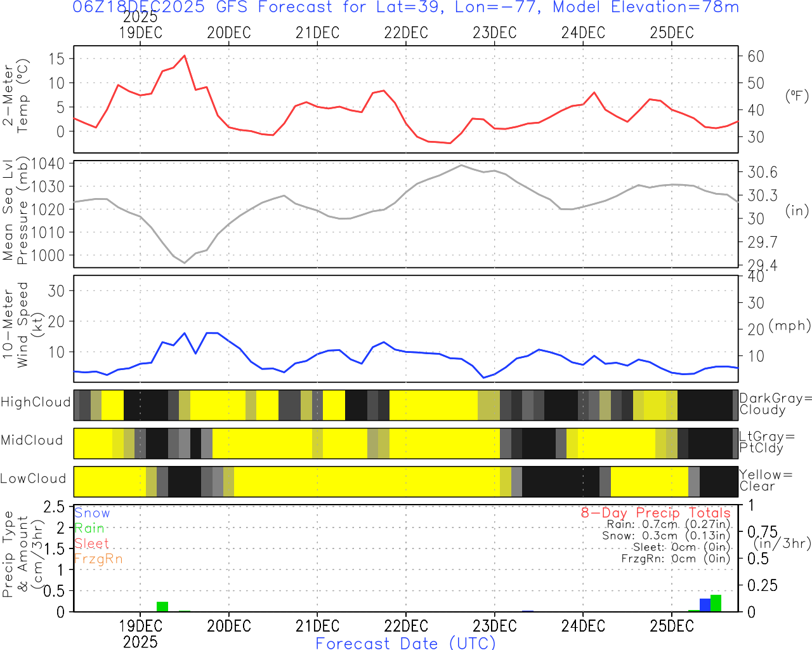The image size is (812, 650).
Task: Click the HighCloud row label
Action: 36,402
